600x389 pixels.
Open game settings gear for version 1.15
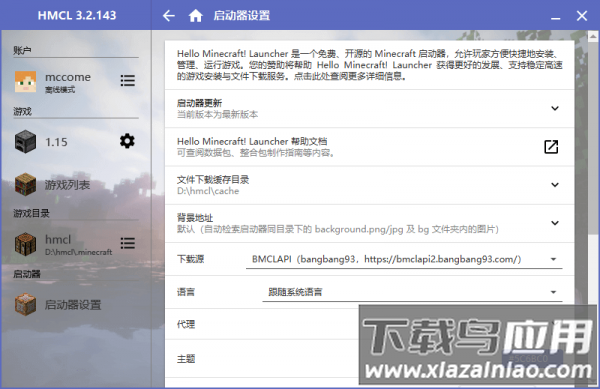[x=127, y=141]
